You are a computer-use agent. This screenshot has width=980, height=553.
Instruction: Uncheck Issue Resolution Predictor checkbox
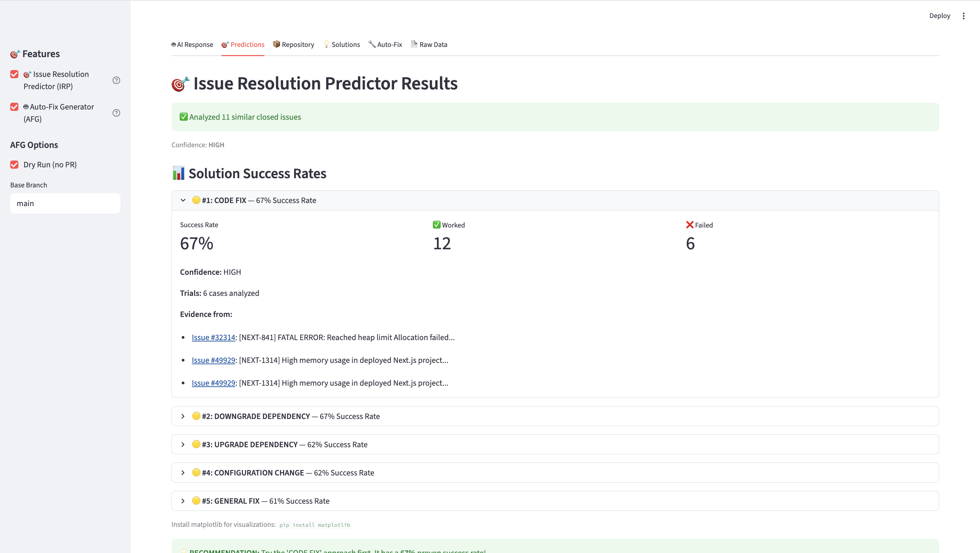click(x=14, y=74)
